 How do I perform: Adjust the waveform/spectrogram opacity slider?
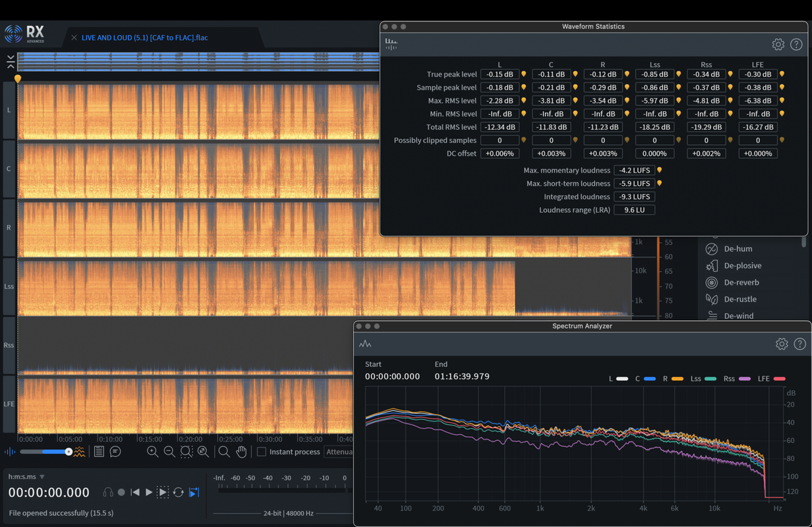(x=69, y=451)
